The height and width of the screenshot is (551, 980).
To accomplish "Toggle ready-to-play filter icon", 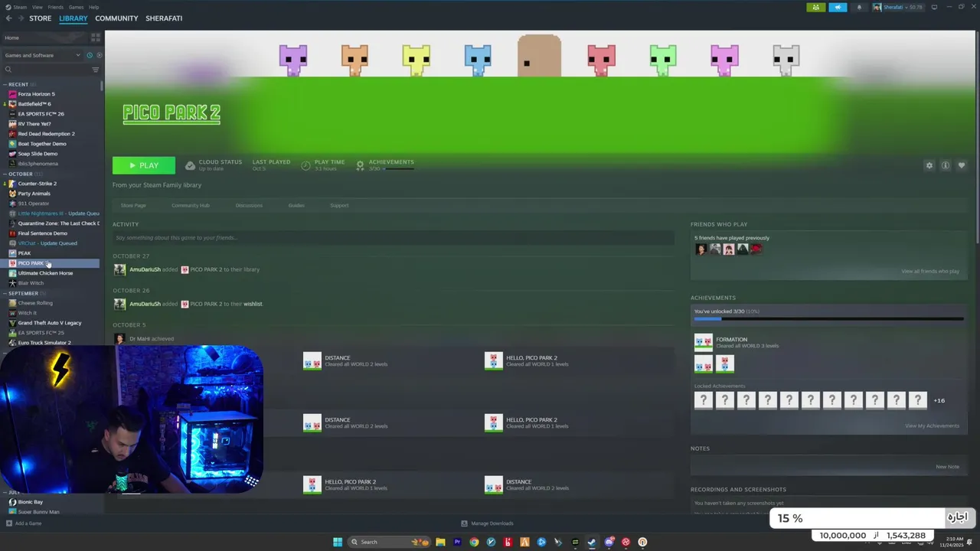I will 100,55.
